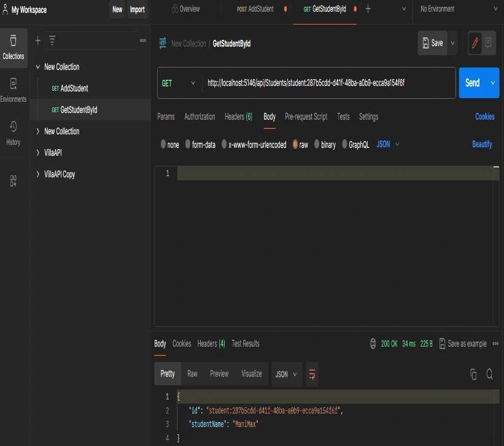
Task: Switch response view to Visualize
Action: pyautogui.click(x=251, y=374)
